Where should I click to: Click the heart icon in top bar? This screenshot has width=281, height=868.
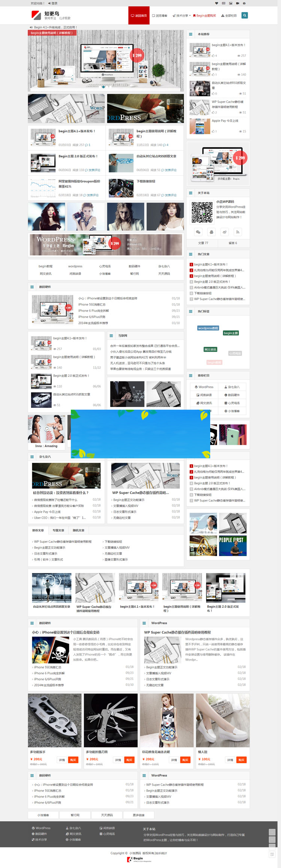(217, 3)
